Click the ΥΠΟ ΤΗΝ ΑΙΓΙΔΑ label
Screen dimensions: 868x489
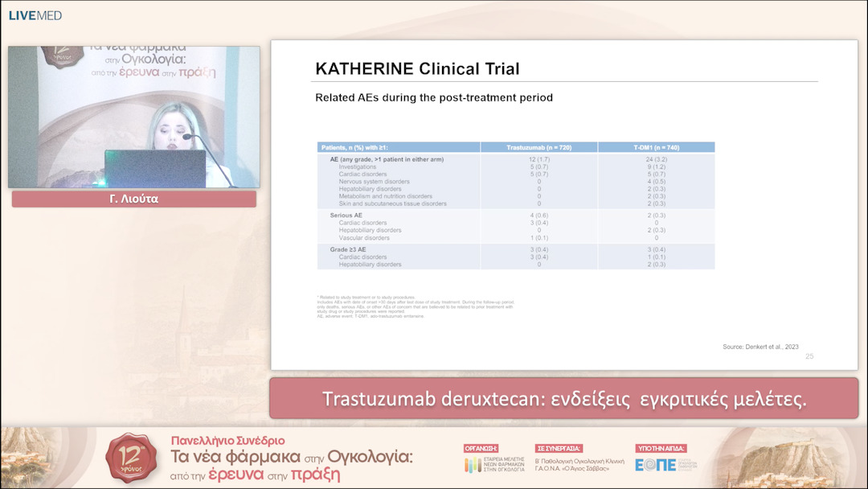coord(661,449)
